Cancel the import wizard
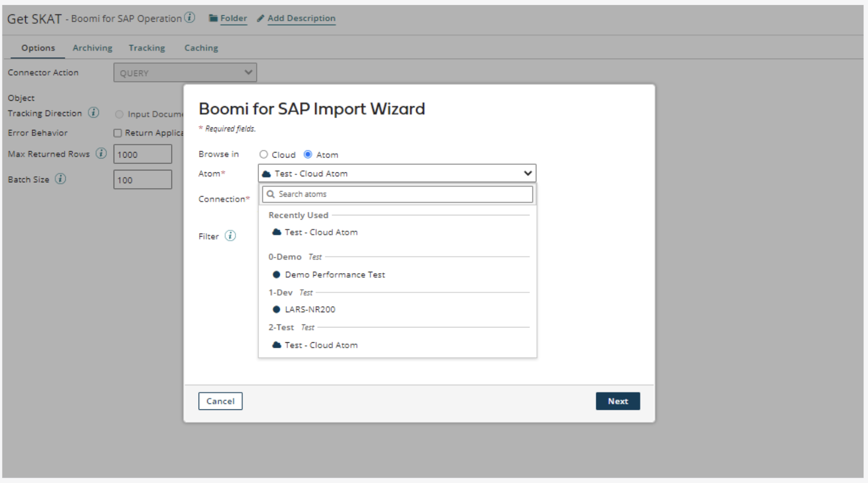This screenshot has width=868, height=483. click(220, 401)
